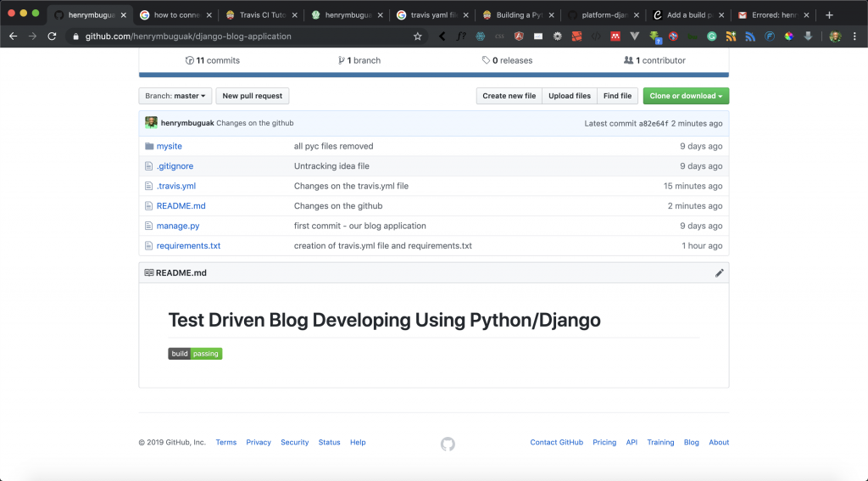Open the manage.py file
The width and height of the screenshot is (868, 481).
pos(178,227)
